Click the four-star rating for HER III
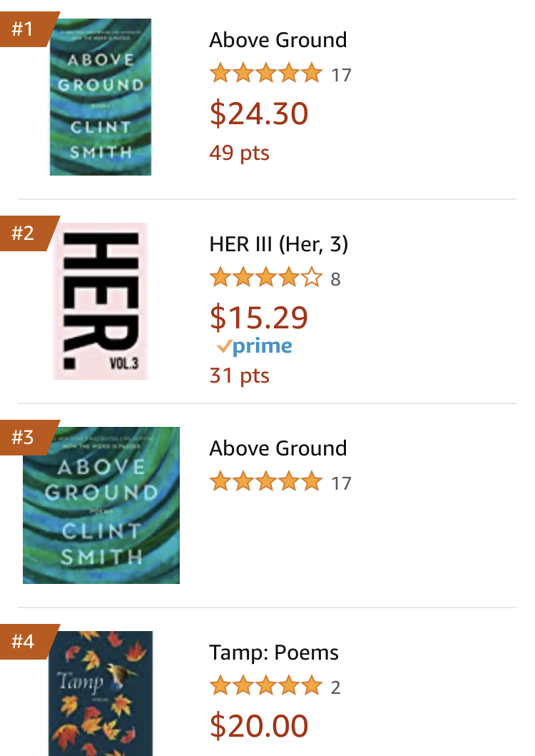535x756 pixels. click(265, 278)
